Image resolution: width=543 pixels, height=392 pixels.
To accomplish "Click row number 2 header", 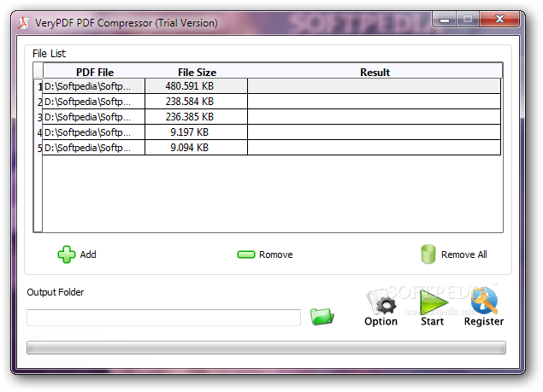I will 38,102.
